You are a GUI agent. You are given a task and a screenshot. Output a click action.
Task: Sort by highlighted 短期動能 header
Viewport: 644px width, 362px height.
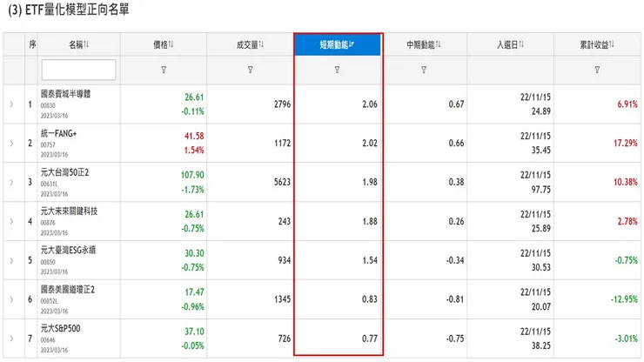(x=337, y=44)
